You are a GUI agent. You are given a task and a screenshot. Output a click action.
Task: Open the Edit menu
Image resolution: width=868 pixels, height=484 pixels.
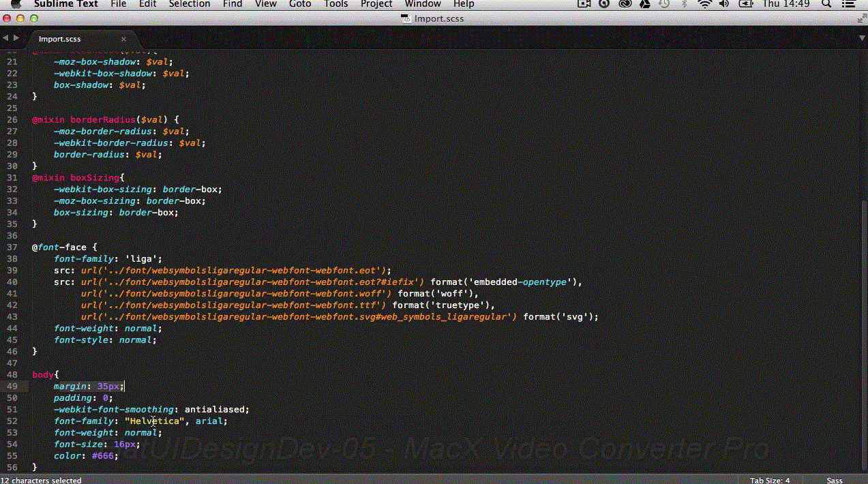click(x=148, y=4)
